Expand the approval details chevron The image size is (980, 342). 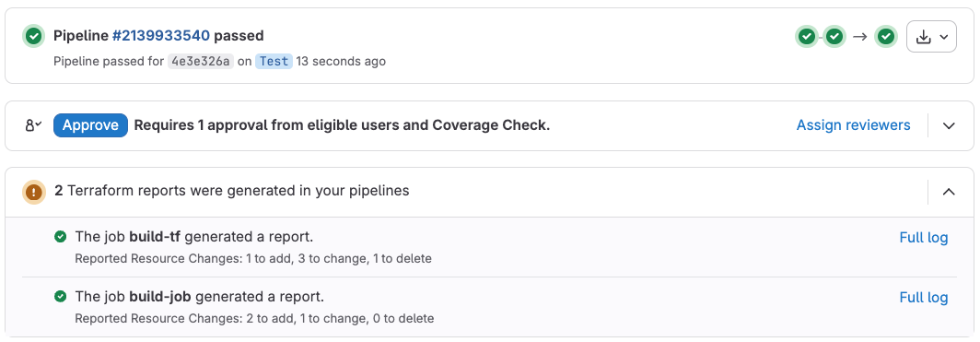949,125
